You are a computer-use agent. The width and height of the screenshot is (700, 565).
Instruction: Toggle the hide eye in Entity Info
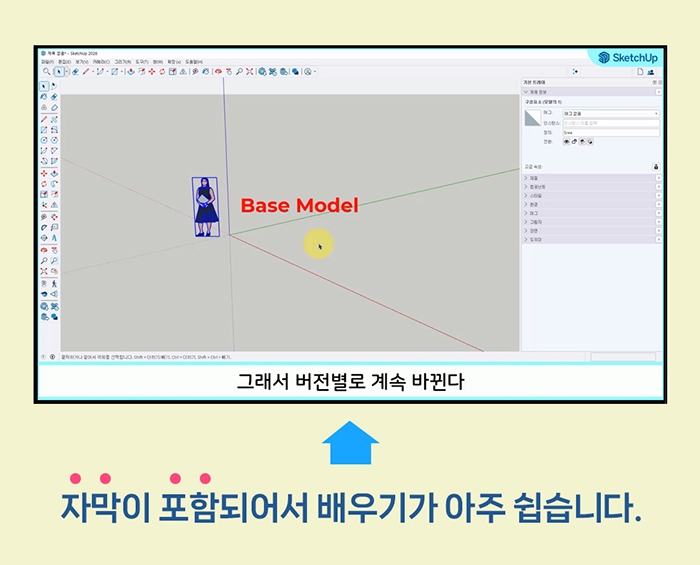point(567,141)
